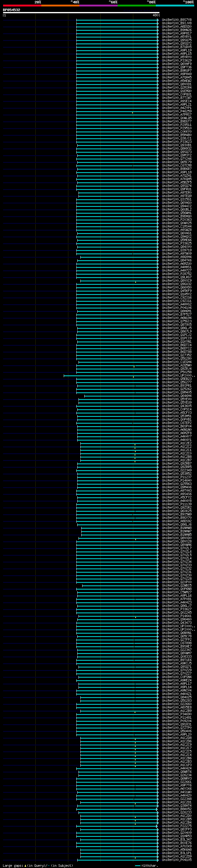The image size is (197, 868).
Task: Click the hit label UniRef100_P29510
Action: tap(177, 128)
